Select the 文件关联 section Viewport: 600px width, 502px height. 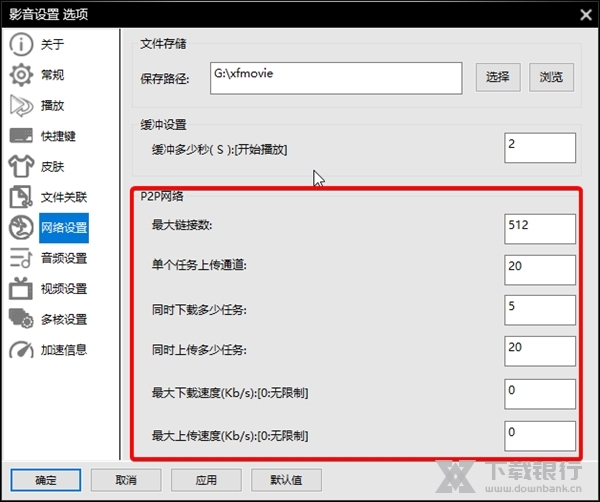pyautogui.click(x=64, y=197)
